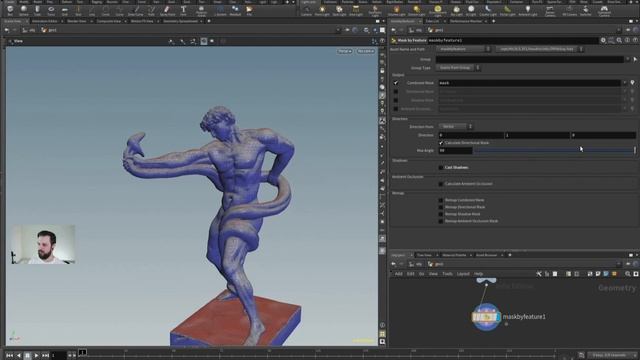Image resolution: width=640 pixels, height=360 pixels.
Task: Select the L-System shelf tool
Action: pyautogui.click(x=220, y=10)
